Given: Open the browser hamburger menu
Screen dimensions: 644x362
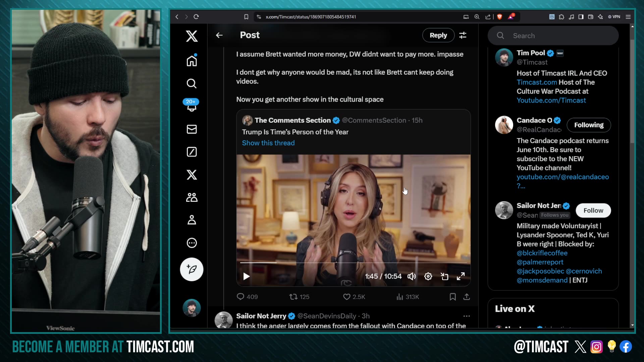Looking at the screenshot, I should [628, 17].
